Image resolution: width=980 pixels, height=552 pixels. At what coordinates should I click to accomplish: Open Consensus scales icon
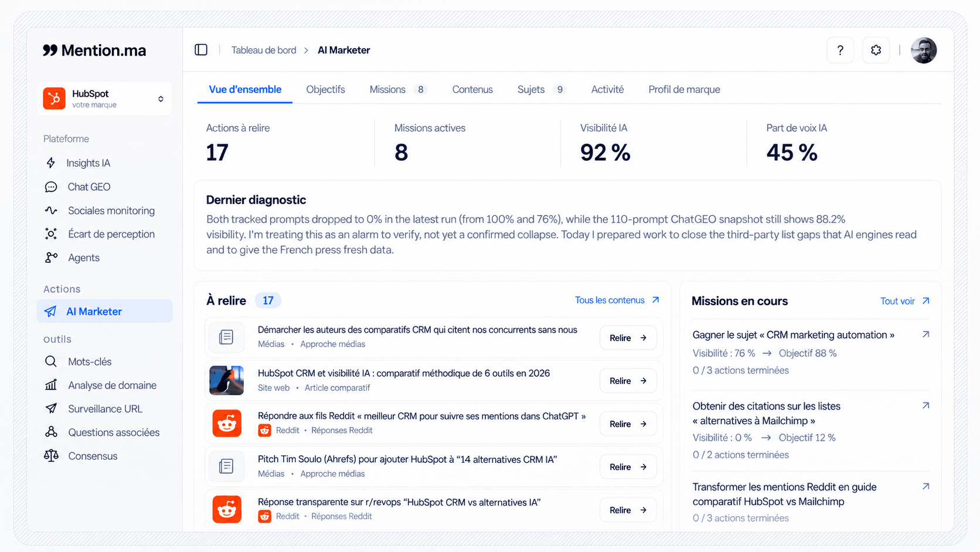click(x=51, y=456)
